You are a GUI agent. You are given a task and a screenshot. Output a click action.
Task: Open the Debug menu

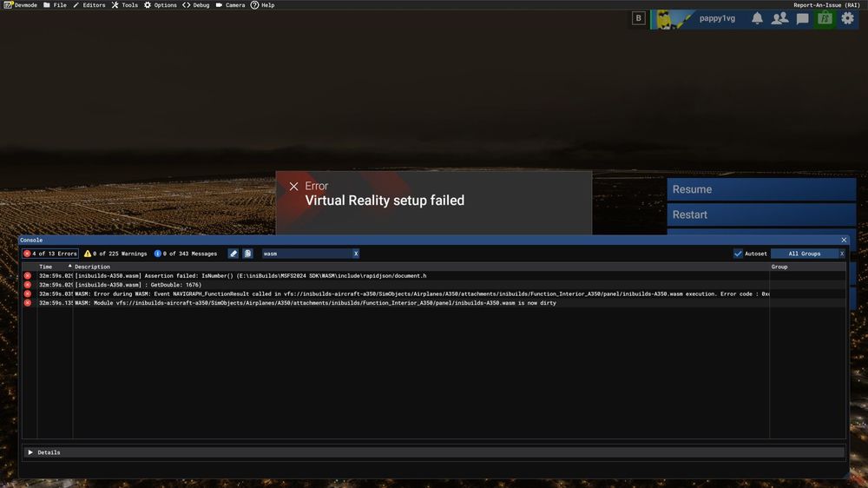195,5
